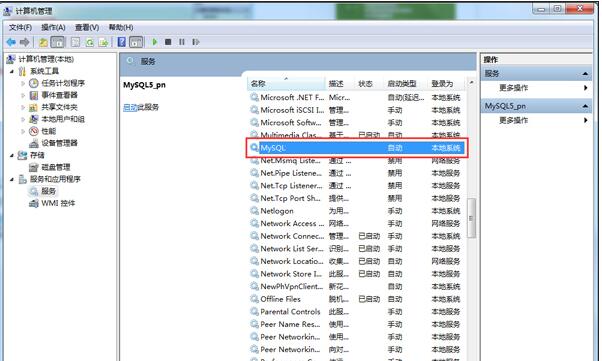Screen dimensions: 602x361
Task: Click the Pause Service toolbar icon
Action: coord(182,41)
